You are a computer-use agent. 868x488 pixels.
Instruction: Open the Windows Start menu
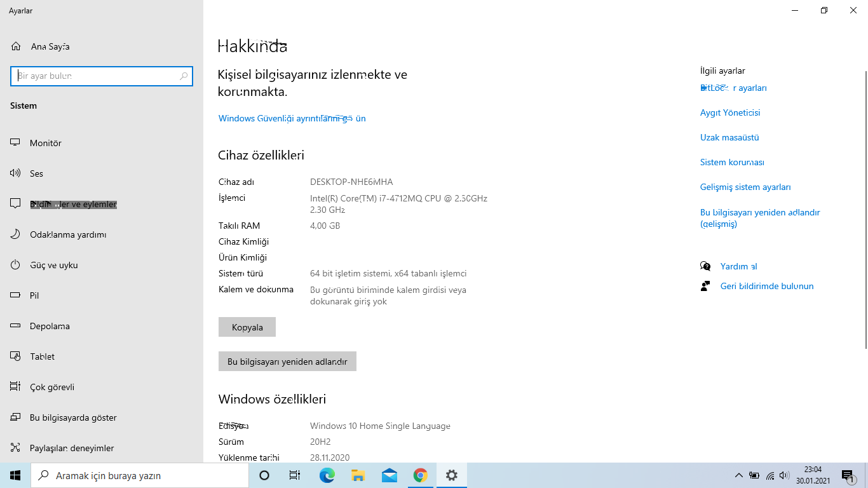coord(15,475)
